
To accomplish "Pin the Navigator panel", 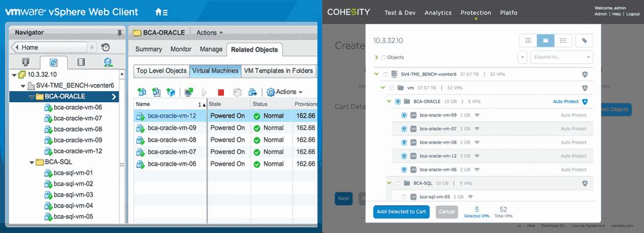I will click(x=119, y=33).
